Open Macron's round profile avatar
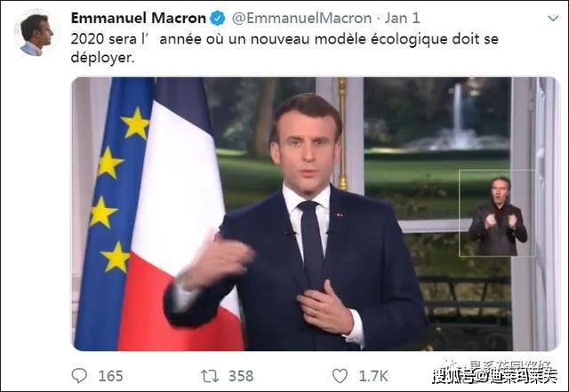 [x=36, y=34]
